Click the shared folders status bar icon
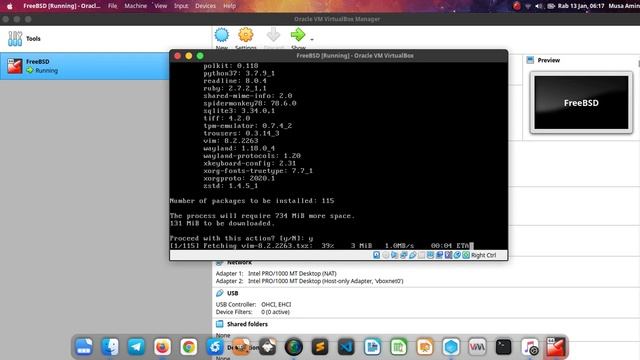 click(x=422, y=255)
